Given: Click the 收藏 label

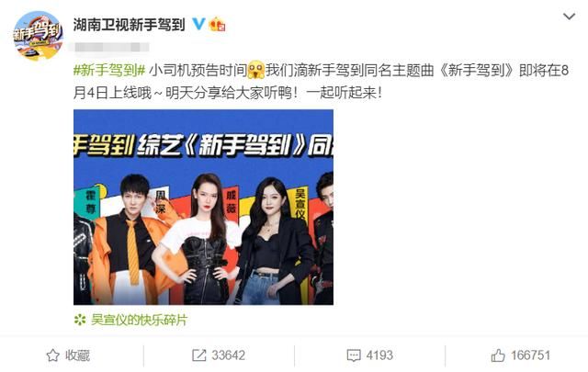Looking at the screenshot, I should [77, 355].
